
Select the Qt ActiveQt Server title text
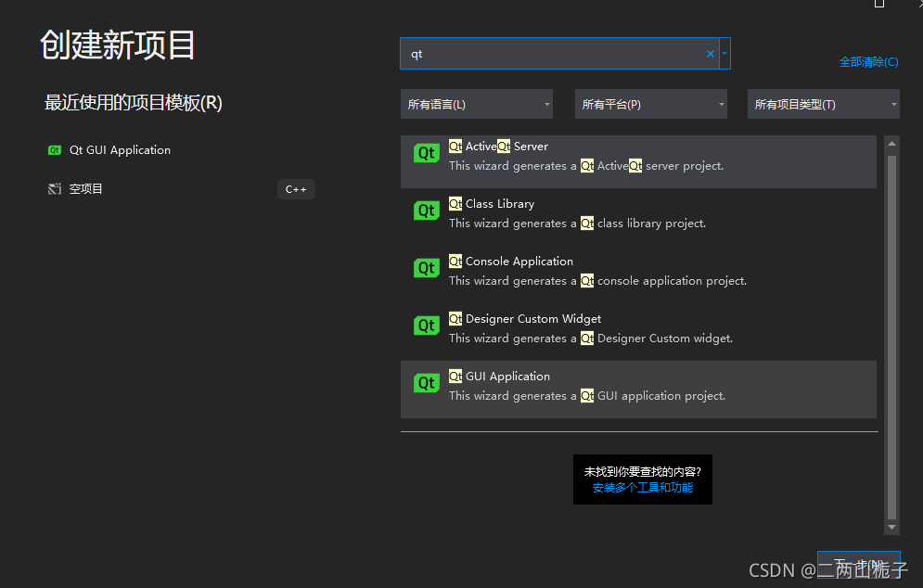498,146
